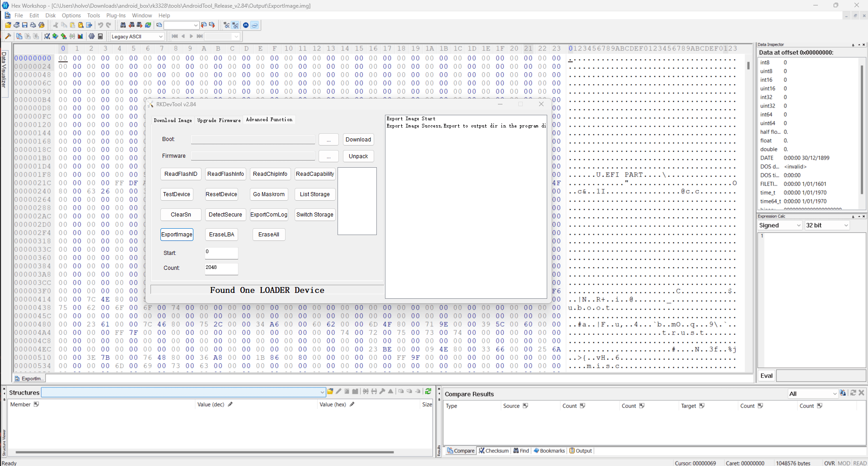Toggle the Member column format icon

point(36,404)
